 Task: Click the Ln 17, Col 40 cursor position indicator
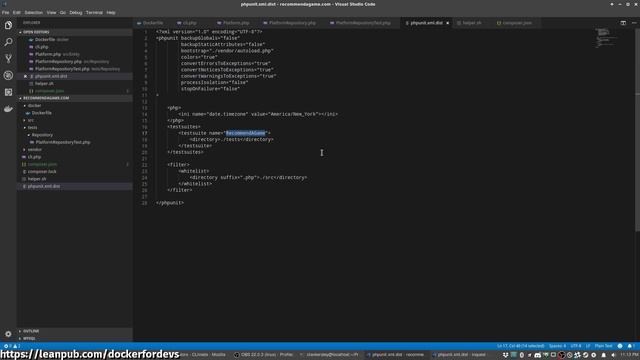520,346
